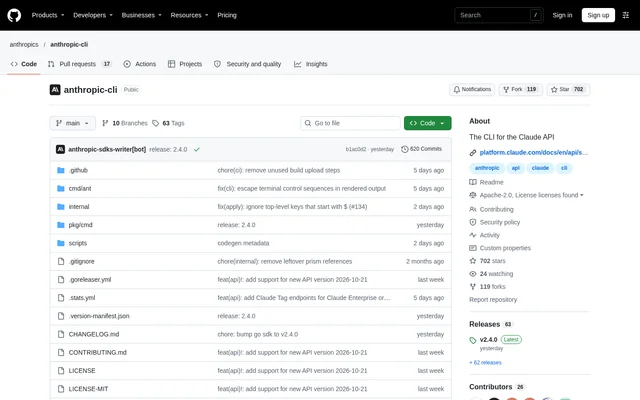View the 63 Tags link
Image resolution: width=640 pixels, height=400 pixels.
pyautogui.click(x=168, y=123)
